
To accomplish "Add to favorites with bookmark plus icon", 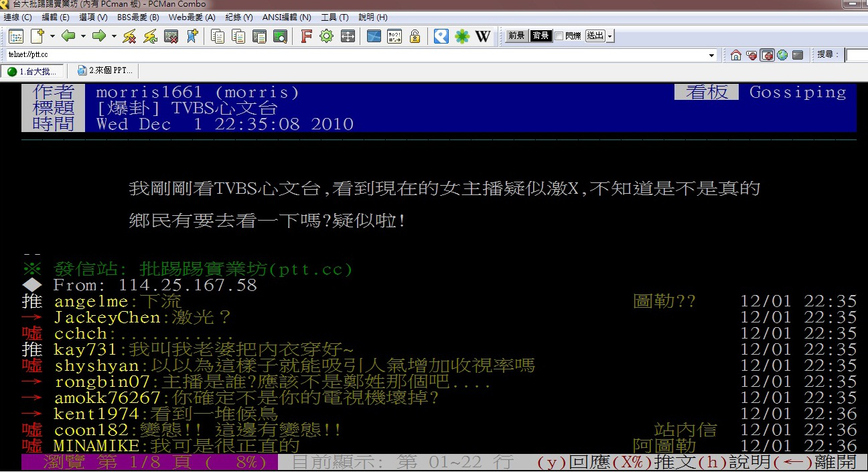I will click(x=192, y=36).
